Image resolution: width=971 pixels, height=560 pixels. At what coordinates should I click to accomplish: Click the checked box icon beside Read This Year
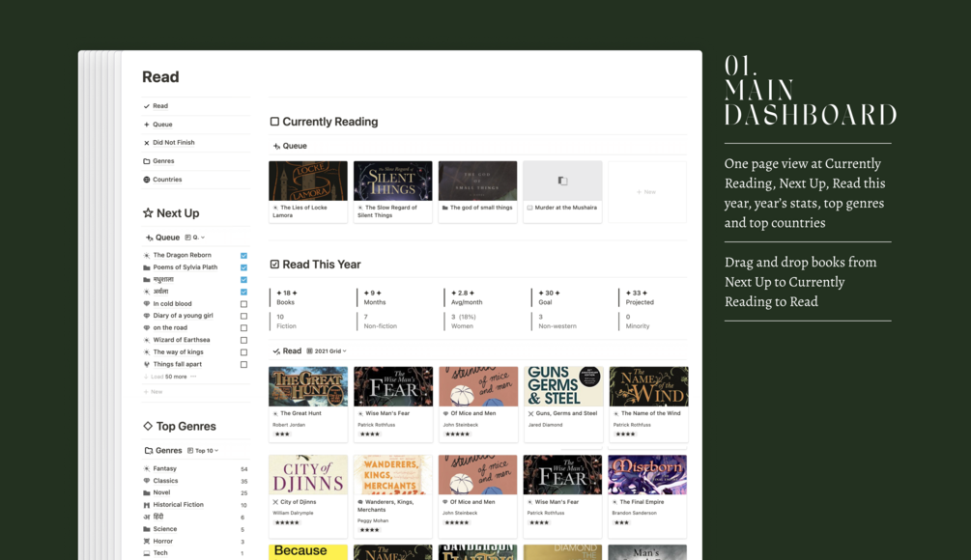point(274,265)
